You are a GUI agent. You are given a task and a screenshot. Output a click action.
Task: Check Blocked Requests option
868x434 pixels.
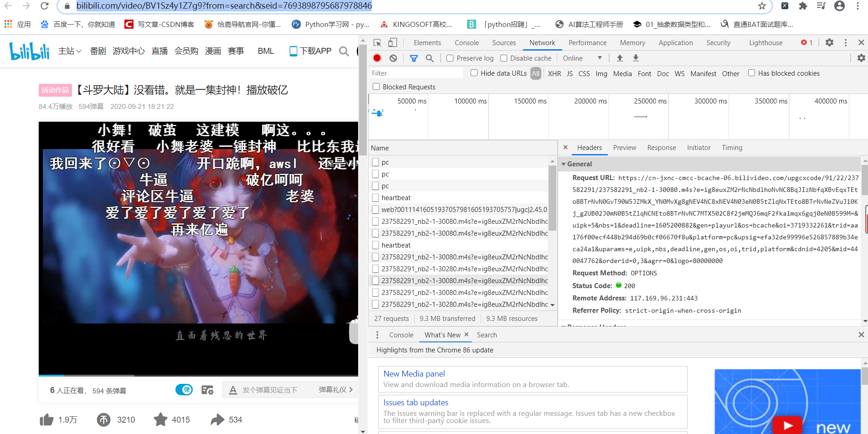[x=376, y=87]
